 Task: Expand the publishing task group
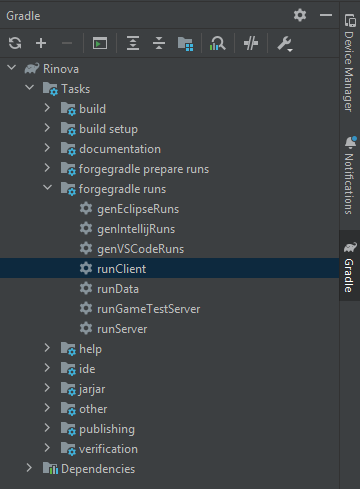tap(47, 428)
